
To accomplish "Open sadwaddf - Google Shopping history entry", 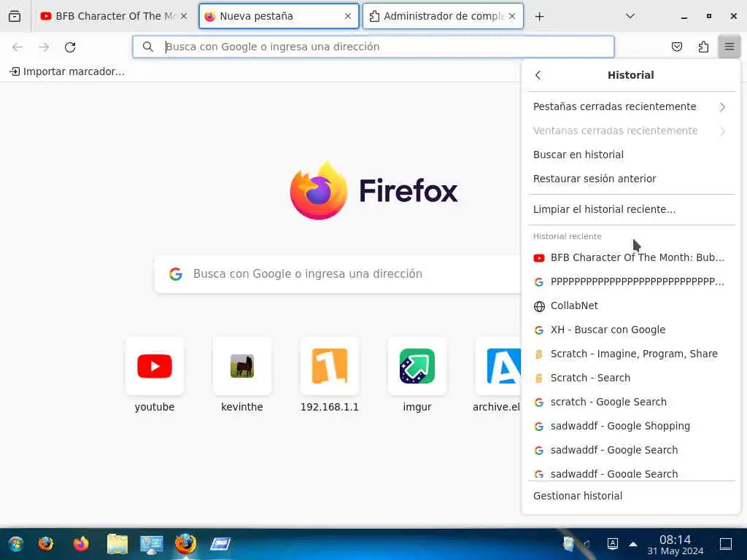I will point(631,426).
